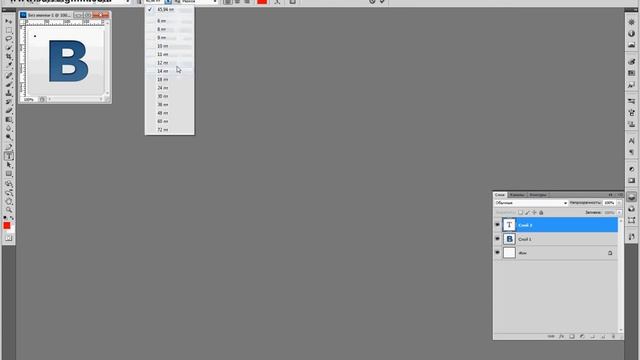
Task: Toggle lock transparent pixels
Action: tap(520, 213)
